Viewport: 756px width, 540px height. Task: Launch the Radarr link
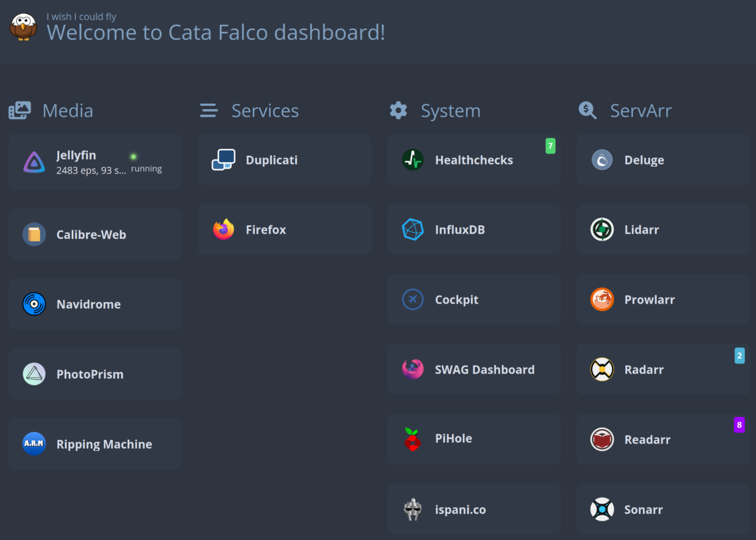coord(663,369)
